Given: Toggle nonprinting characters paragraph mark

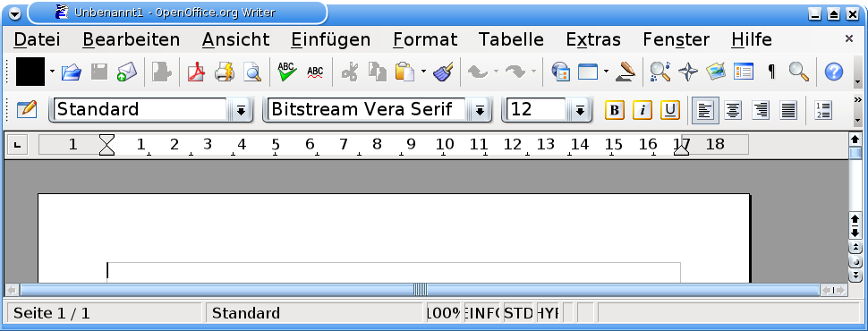Looking at the screenshot, I should pyautogui.click(x=771, y=72).
